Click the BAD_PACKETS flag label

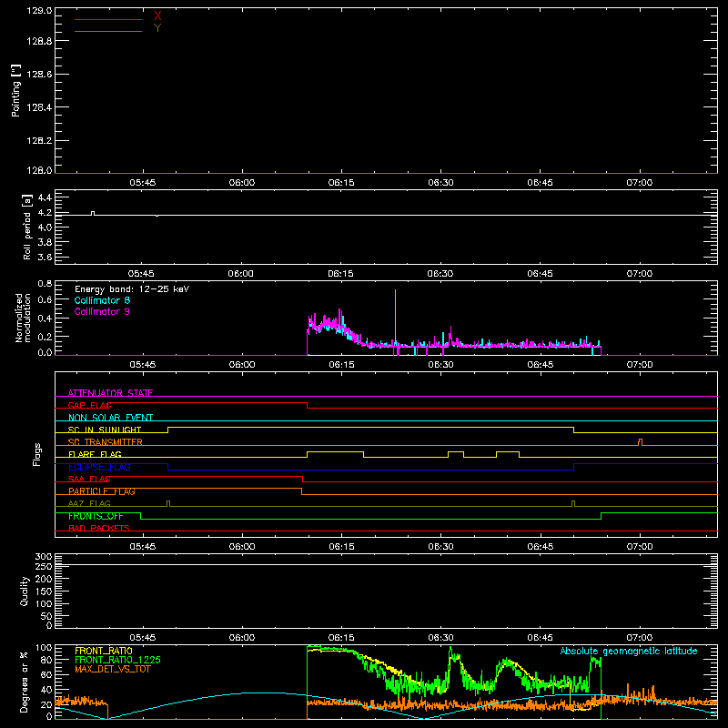[99, 528]
